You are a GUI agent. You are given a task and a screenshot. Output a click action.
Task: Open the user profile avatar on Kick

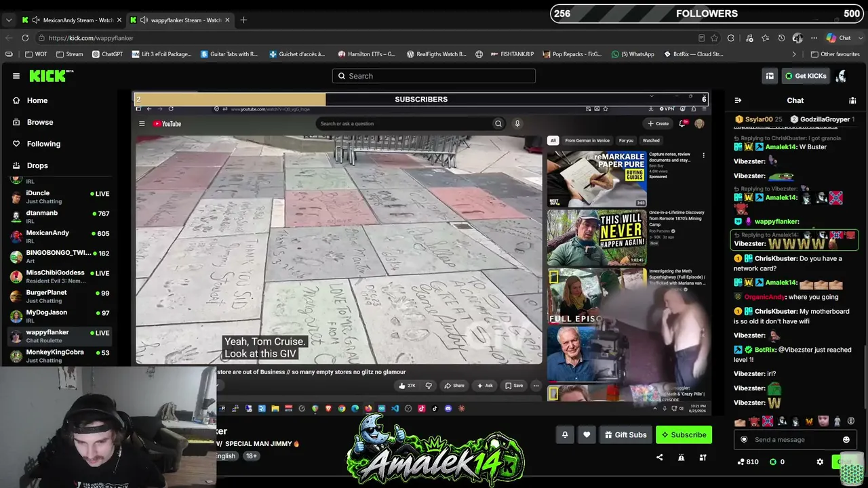(842, 76)
